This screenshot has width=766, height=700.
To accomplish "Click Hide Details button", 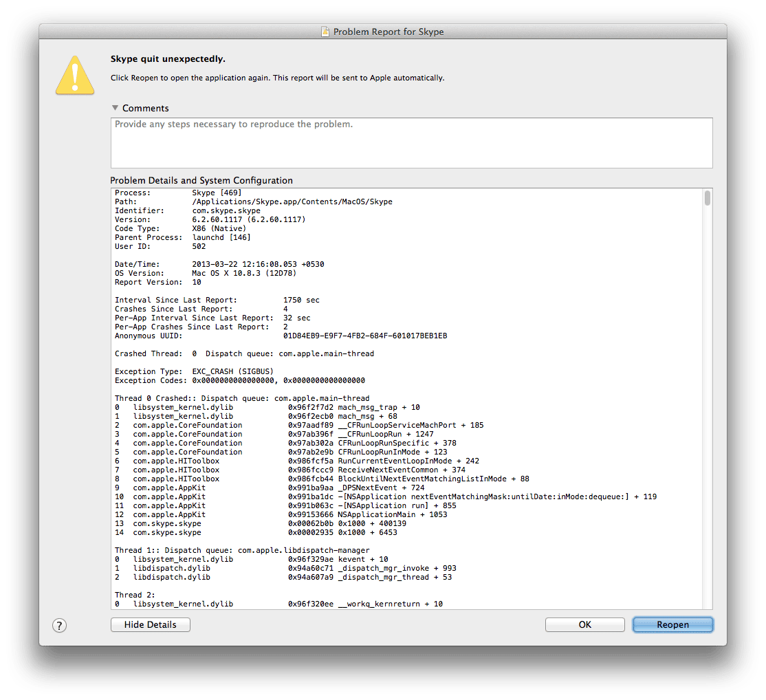I will [151, 624].
